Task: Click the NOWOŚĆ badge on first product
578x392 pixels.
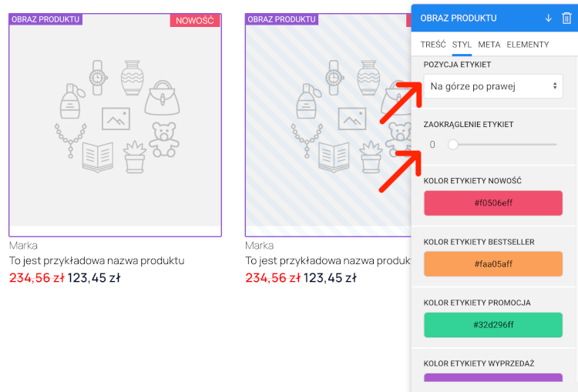Action: pos(195,21)
